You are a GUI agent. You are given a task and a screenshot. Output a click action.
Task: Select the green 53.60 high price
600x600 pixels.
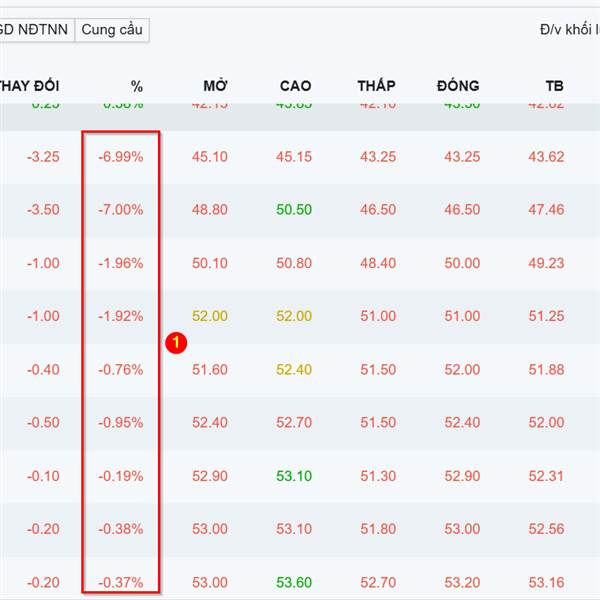tap(294, 583)
